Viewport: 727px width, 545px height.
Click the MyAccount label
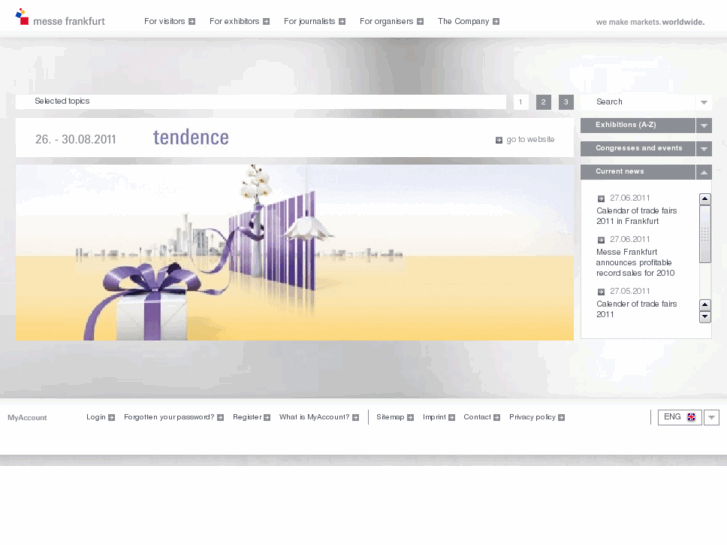(27, 417)
